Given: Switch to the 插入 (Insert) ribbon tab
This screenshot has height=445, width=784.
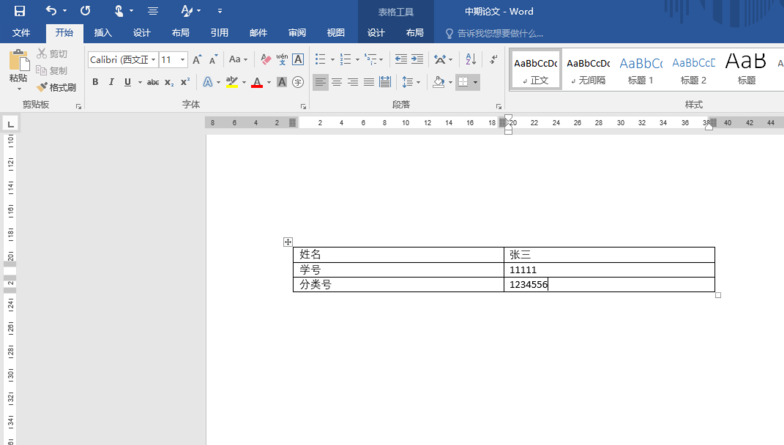Looking at the screenshot, I should (x=103, y=32).
